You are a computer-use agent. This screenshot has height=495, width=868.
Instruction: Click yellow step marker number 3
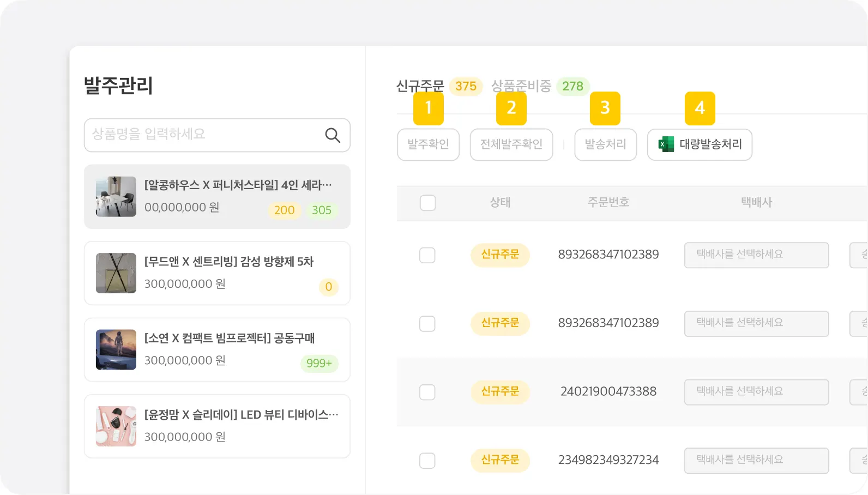click(605, 108)
